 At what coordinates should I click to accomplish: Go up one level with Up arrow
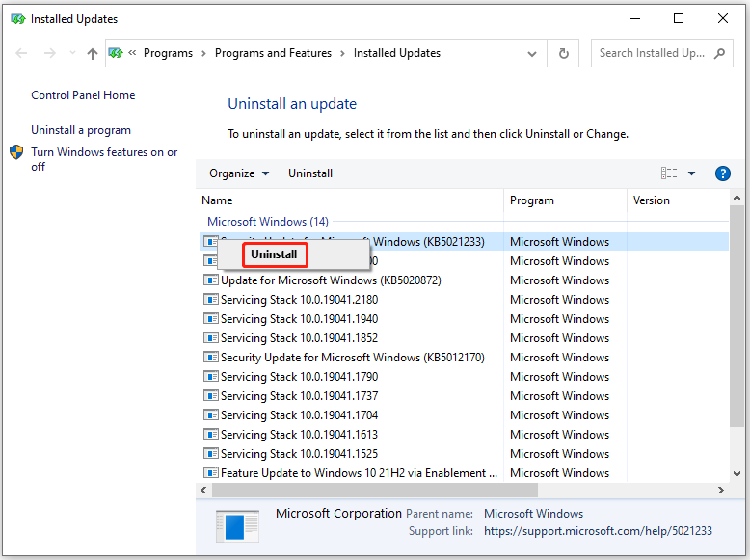coord(93,53)
